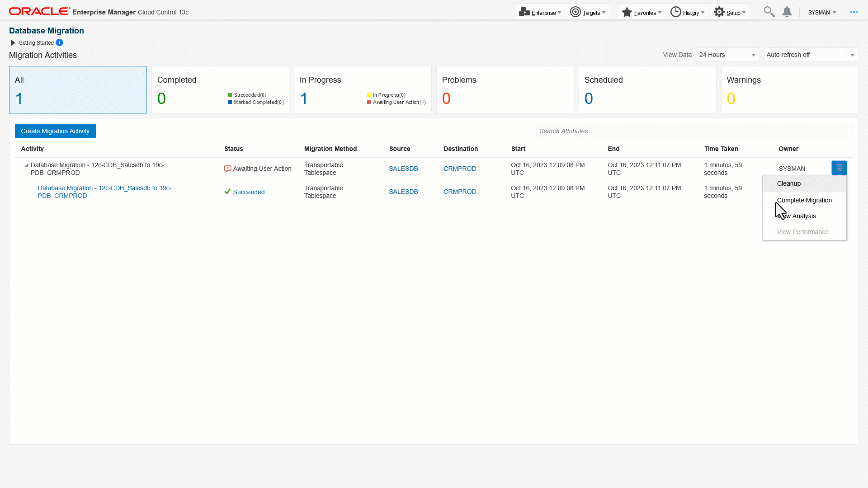Collapse the parent migration activity row

click(26, 165)
